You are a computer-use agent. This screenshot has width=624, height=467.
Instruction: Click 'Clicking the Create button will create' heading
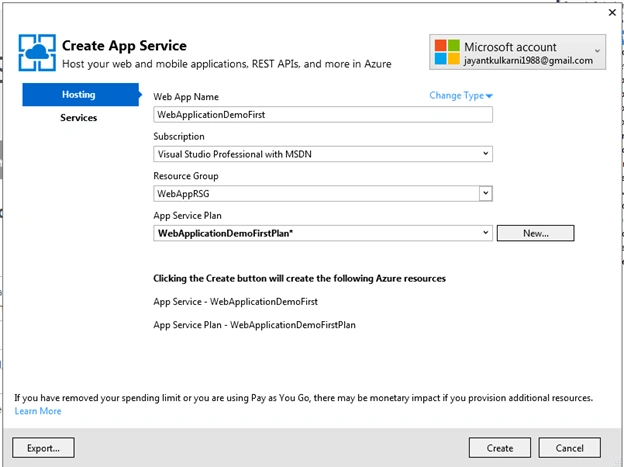click(299, 278)
